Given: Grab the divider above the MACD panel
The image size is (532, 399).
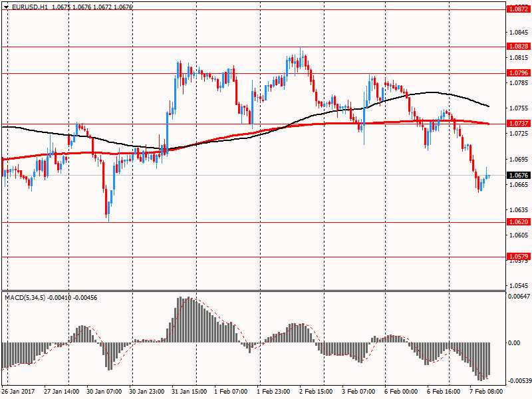Looking at the screenshot, I should pyautogui.click(x=253, y=291).
